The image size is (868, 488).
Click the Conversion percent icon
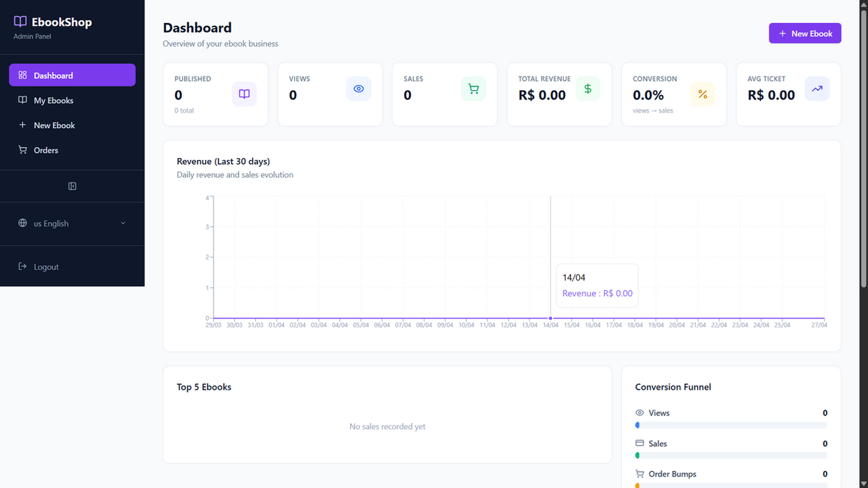(x=703, y=94)
